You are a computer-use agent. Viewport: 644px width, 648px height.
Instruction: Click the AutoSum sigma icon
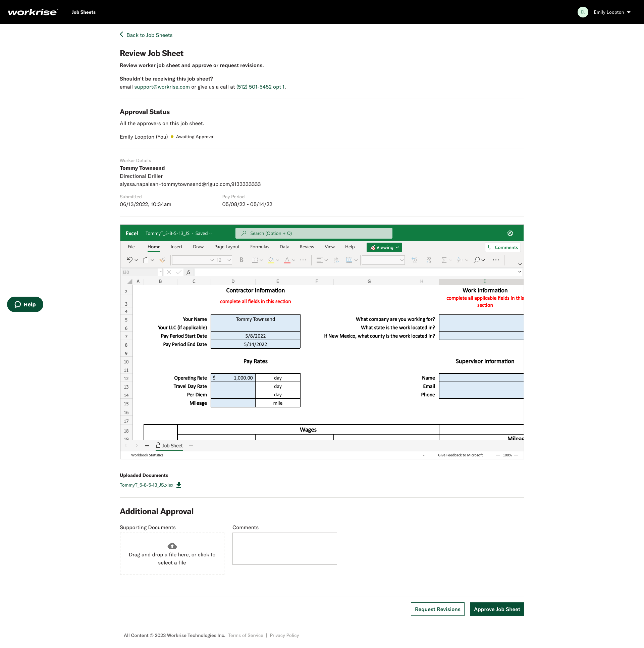[444, 260]
